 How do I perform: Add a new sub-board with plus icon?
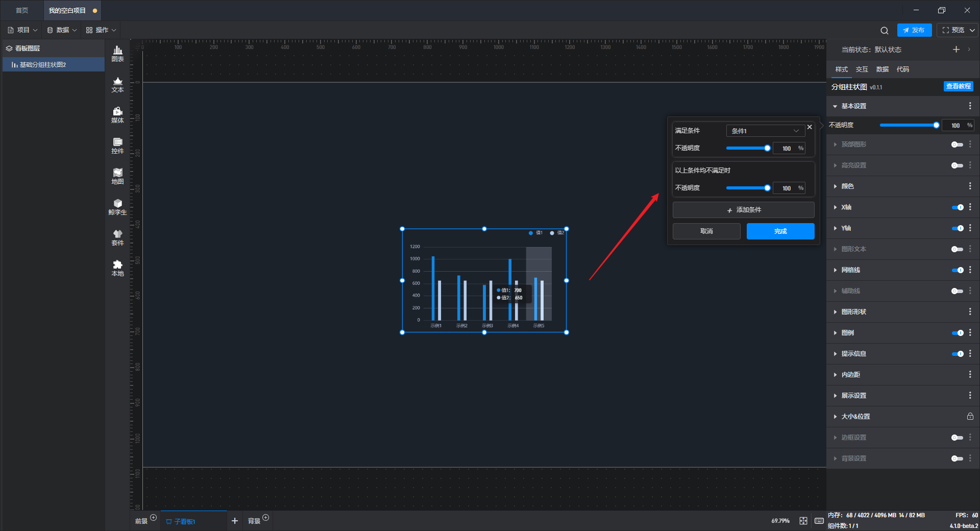235,521
